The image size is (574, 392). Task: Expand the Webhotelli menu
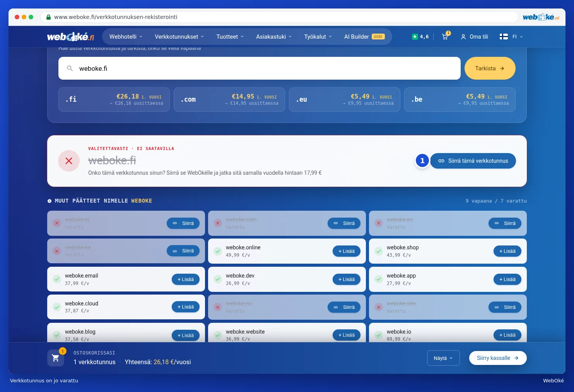click(x=126, y=37)
